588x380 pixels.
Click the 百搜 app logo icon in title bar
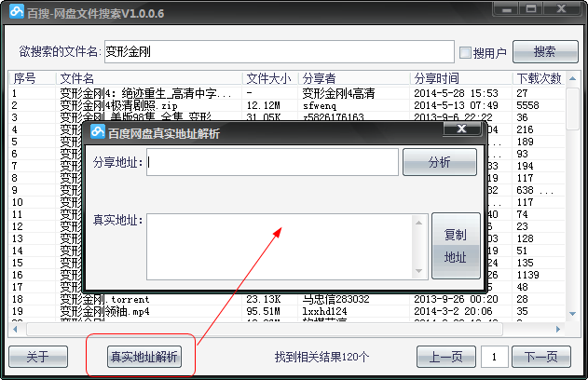tap(17, 11)
